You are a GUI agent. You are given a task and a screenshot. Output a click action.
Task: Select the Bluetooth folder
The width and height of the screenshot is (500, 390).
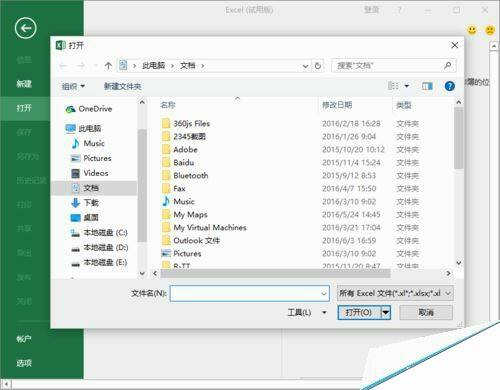tap(185, 176)
